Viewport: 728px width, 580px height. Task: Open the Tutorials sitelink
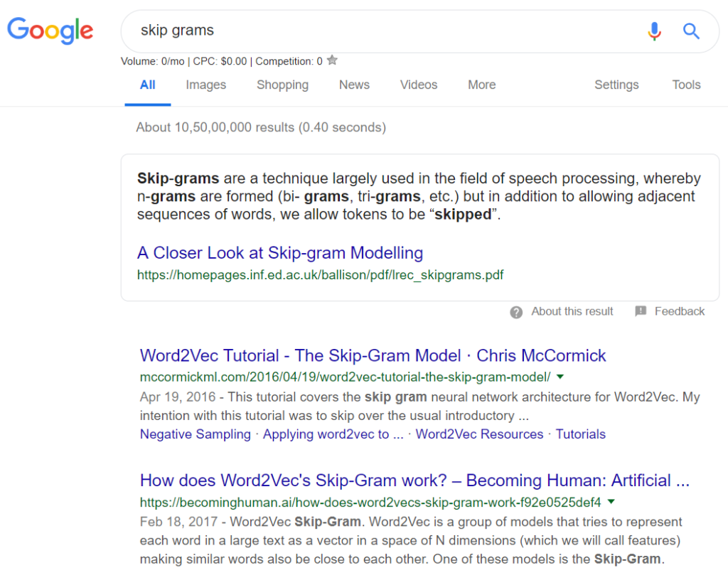tap(580, 434)
